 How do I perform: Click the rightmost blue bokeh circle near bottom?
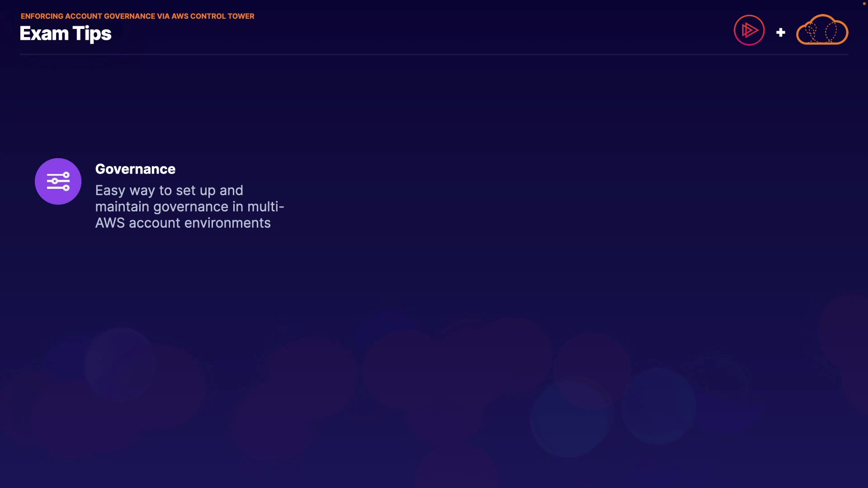click(658, 405)
